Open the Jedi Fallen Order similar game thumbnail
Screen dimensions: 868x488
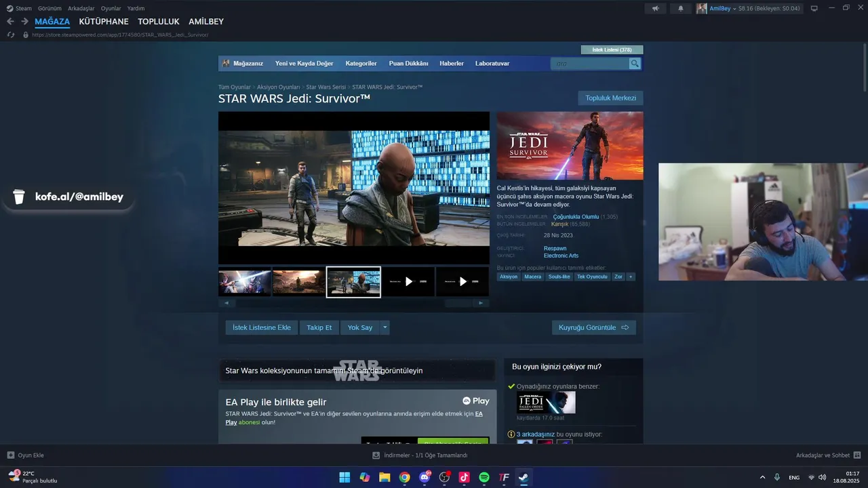546,403
